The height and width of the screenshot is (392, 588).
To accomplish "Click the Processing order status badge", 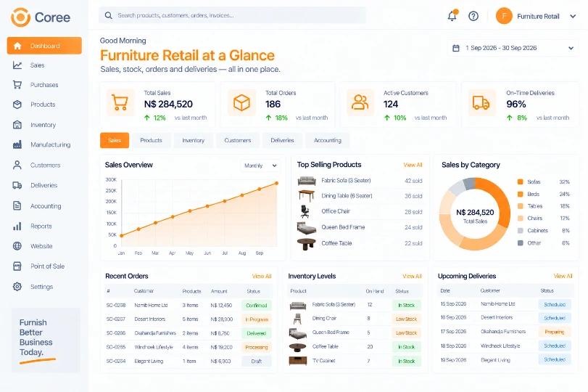I will pyautogui.click(x=257, y=347).
